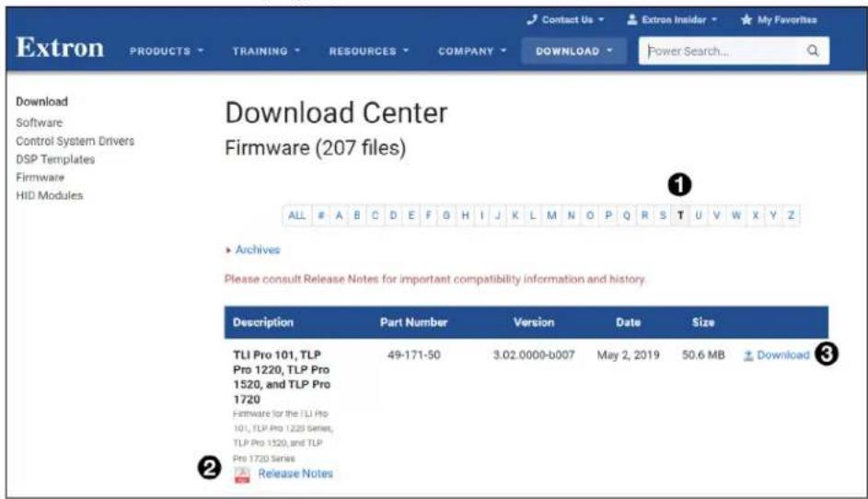Filter firmware list by letter K
This screenshot has height=499, width=868.
click(515, 215)
